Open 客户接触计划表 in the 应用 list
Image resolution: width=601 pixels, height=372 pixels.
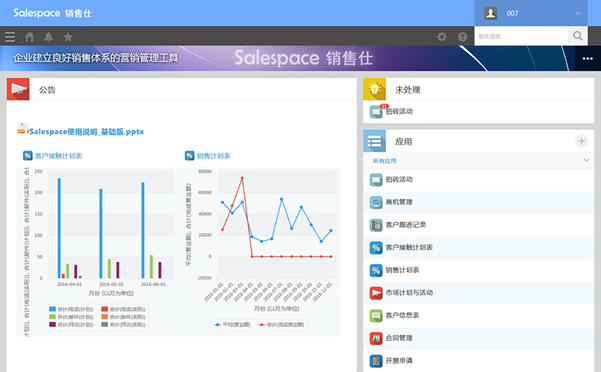(478, 247)
